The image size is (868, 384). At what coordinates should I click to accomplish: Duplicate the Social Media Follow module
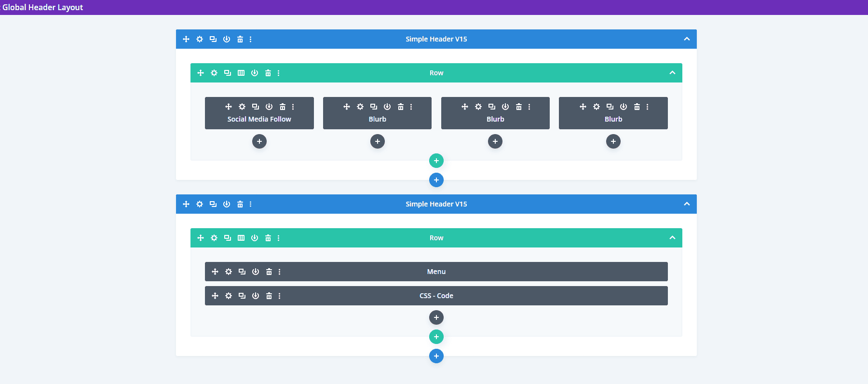256,107
